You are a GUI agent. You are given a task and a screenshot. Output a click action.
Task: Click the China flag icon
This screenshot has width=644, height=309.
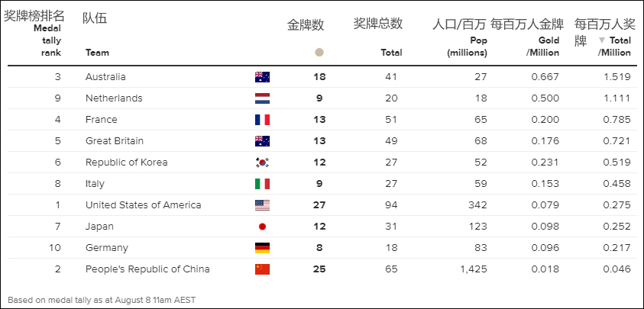pos(262,269)
